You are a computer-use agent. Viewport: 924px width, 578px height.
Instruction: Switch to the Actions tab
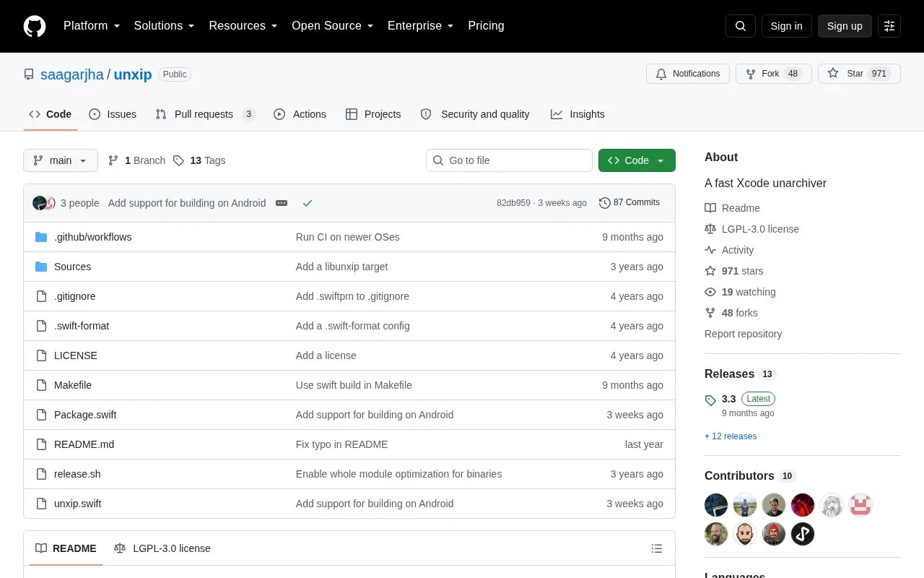pyautogui.click(x=300, y=114)
